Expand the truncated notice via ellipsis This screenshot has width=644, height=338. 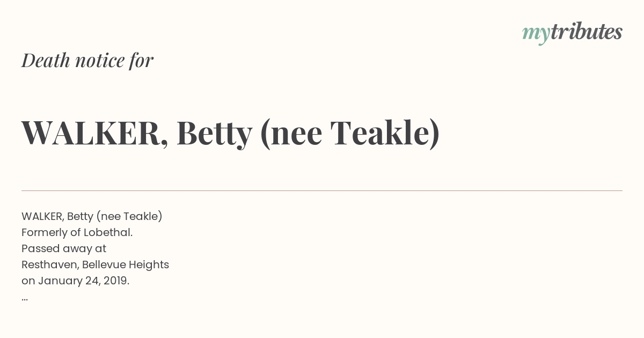point(25,299)
